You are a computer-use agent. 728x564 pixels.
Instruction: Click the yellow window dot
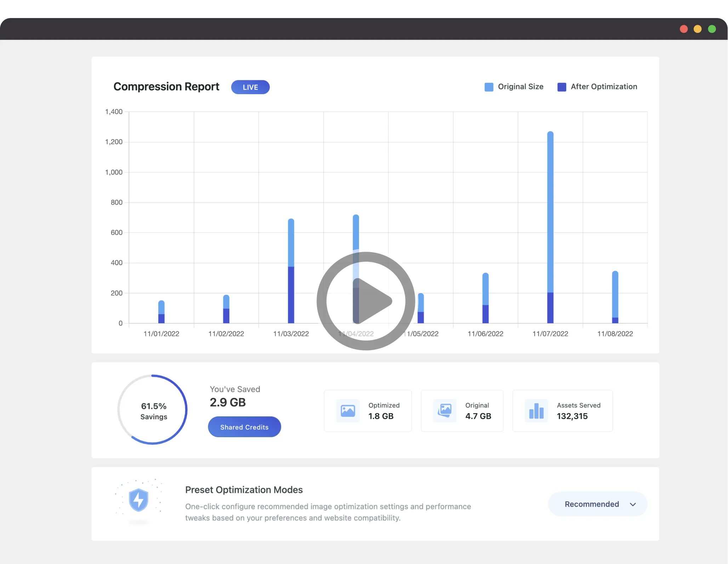[x=698, y=29]
